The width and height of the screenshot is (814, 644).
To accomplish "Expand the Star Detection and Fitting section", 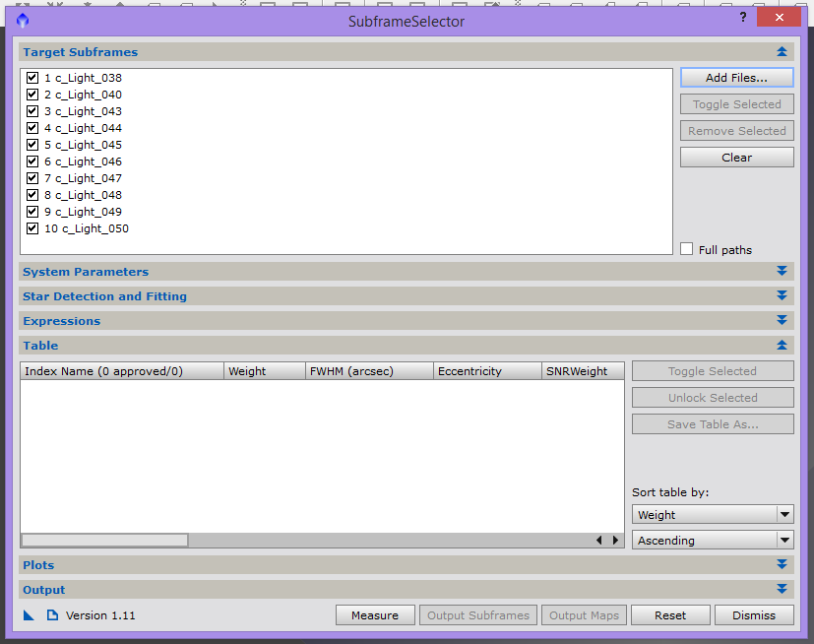I will [x=782, y=296].
